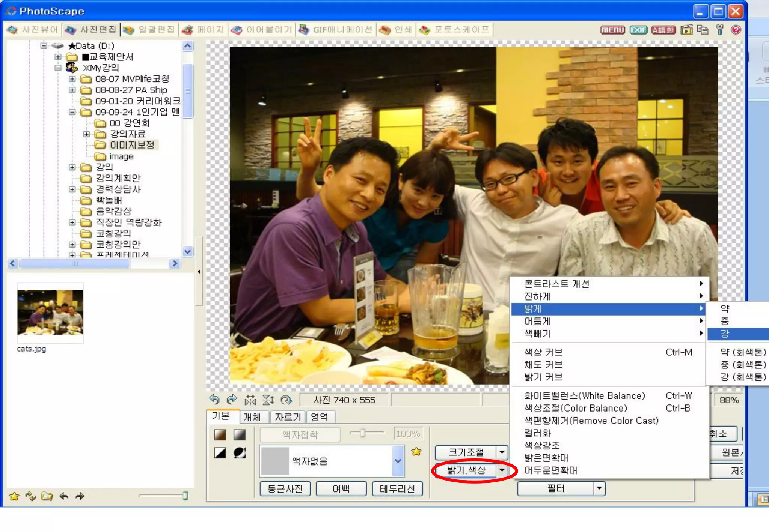Open the EXIF info badge

click(638, 30)
